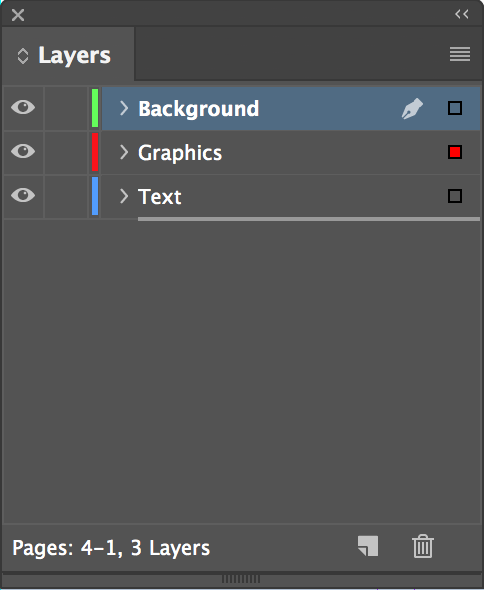Select the Layers panel tab
Image resolution: width=484 pixels, height=590 pixels.
68,55
